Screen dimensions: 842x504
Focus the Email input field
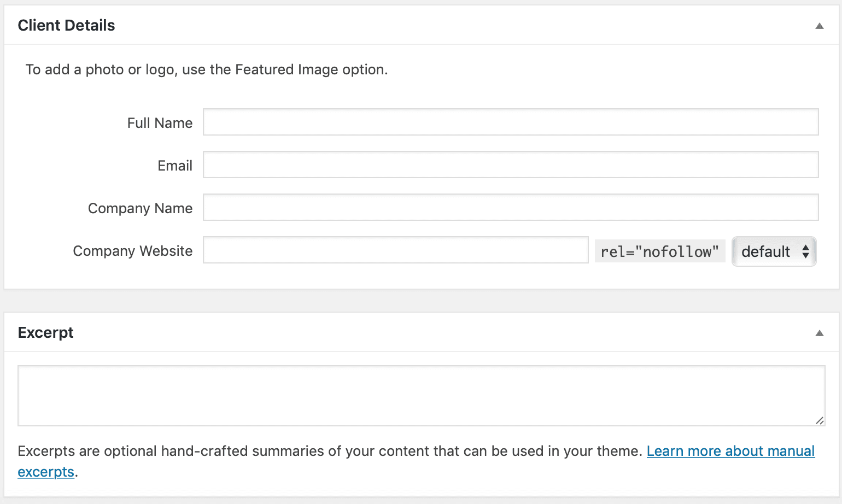[511, 165]
